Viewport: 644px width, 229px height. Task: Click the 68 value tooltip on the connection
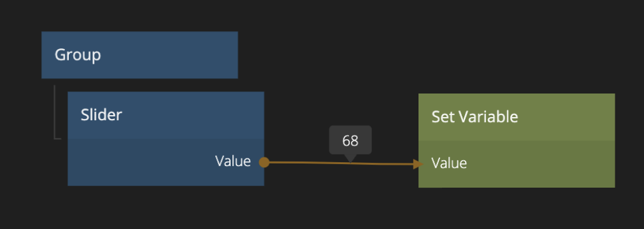pos(350,141)
